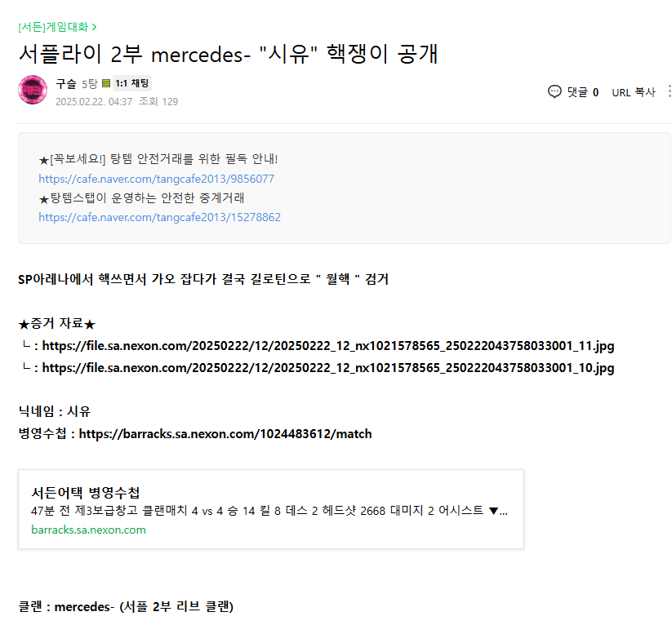Screen dimensions: 672x634
Task: Open the 댓글 0 comments link
Action: pyautogui.click(x=583, y=92)
